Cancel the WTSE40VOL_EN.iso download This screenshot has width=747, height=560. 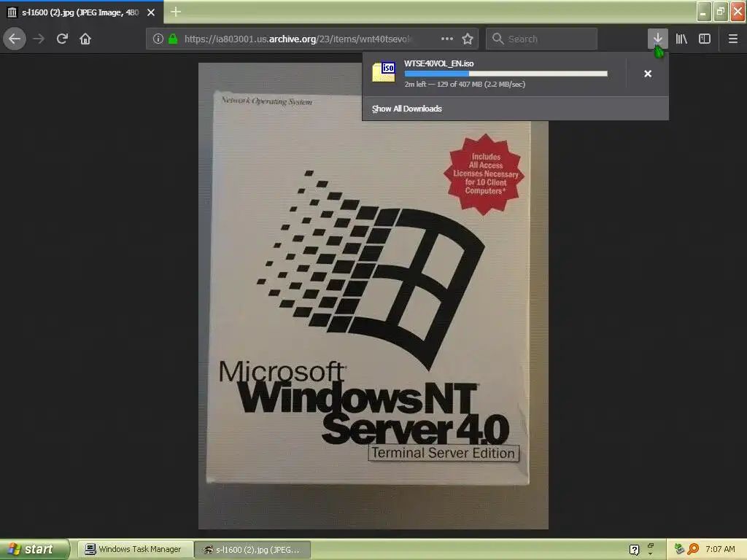pos(648,74)
